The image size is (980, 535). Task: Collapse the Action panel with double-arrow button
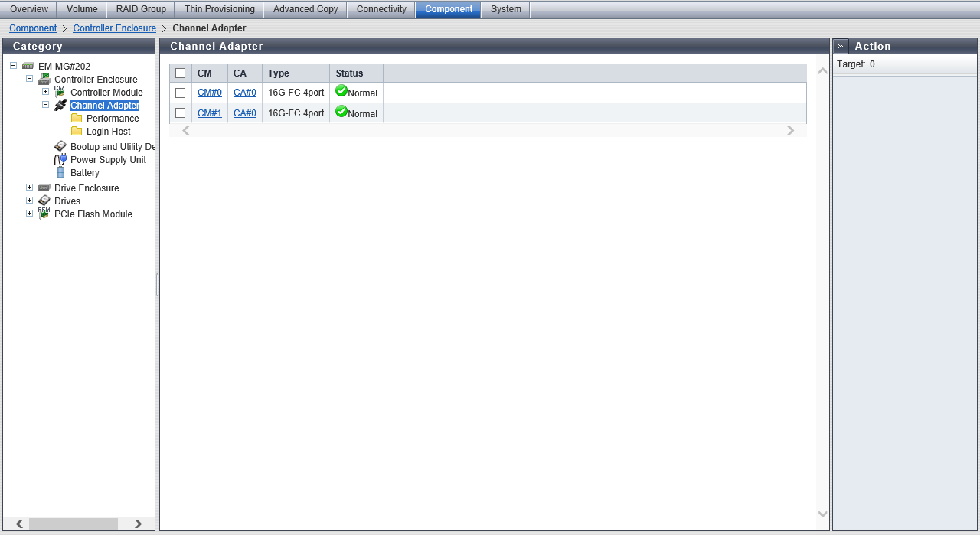(x=841, y=46)
